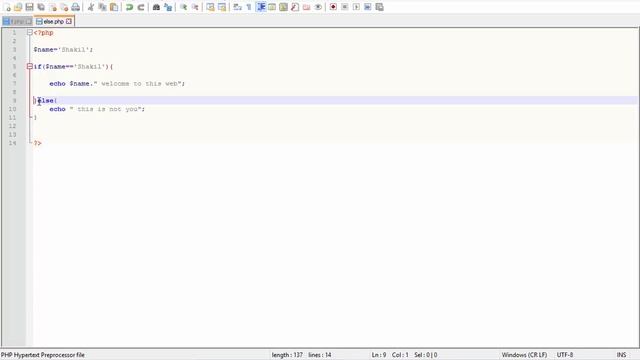Create a new file via toolbar
The width and height of the screenshot is (640, 360).
pyautogui.click(x=7, y=7)
